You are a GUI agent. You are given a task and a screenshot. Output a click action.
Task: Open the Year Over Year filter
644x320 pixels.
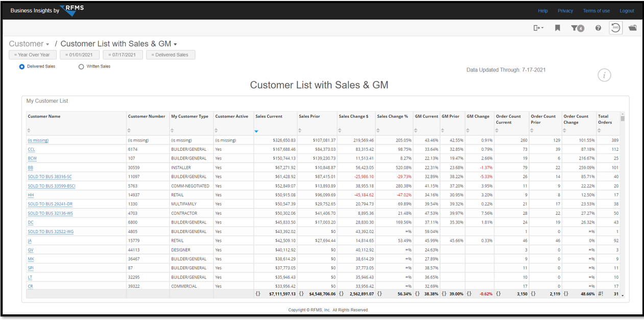pos(32,55)
